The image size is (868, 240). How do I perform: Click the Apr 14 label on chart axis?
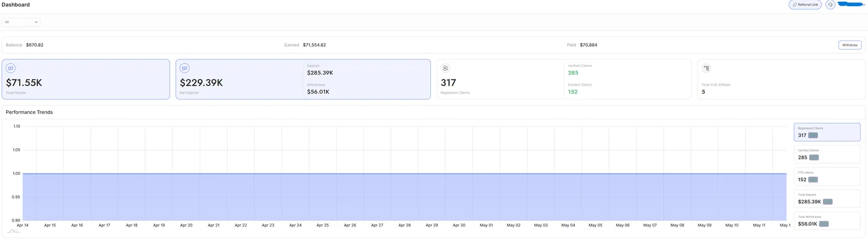coord(22,225)
